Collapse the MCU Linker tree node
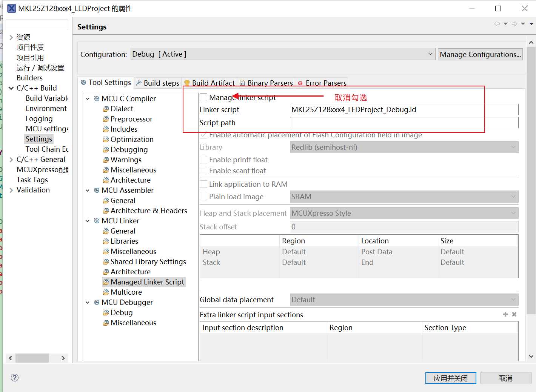Image resolution: width=536 pixels, height=392 pixels. pos(88,221)
